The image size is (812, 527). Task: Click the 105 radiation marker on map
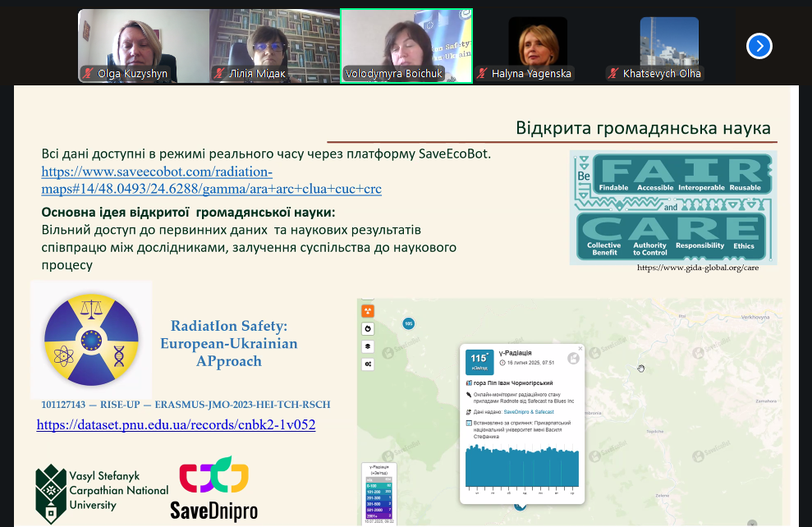408,323
